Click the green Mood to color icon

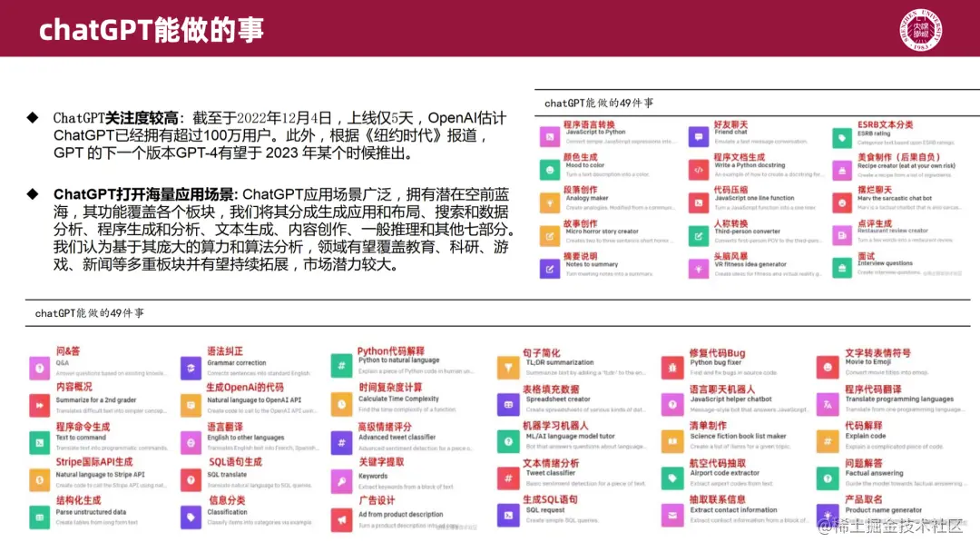pos(550,170)
